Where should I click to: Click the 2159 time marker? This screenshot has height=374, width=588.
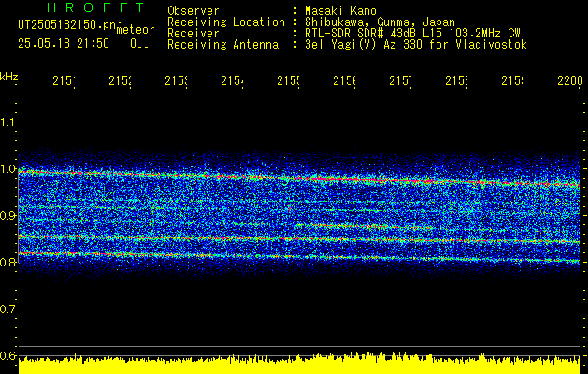pyautogui.click(x=512, y=81)
